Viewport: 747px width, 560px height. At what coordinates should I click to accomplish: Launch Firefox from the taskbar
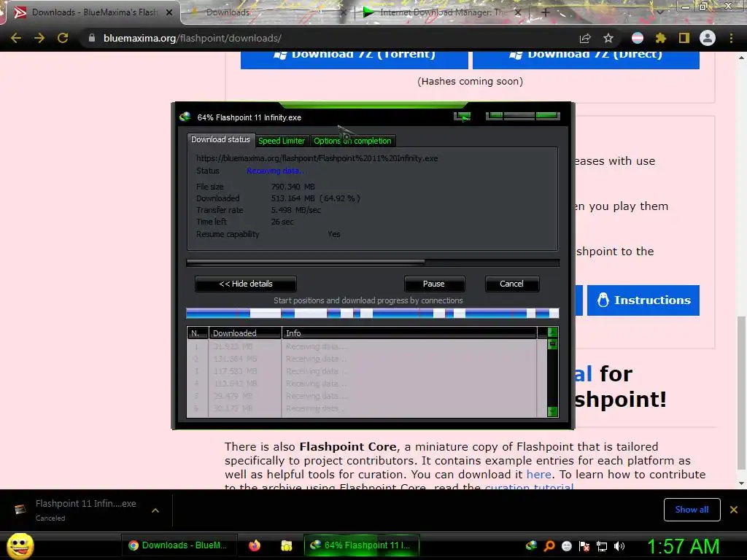255,545
